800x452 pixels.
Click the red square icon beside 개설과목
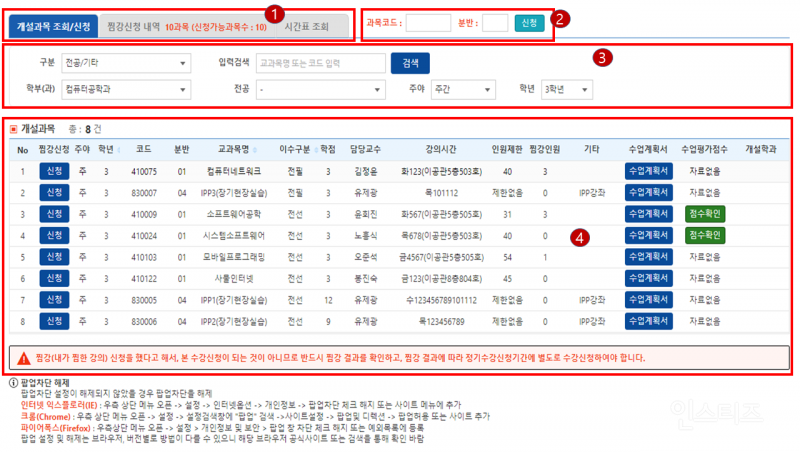(13, 129)
